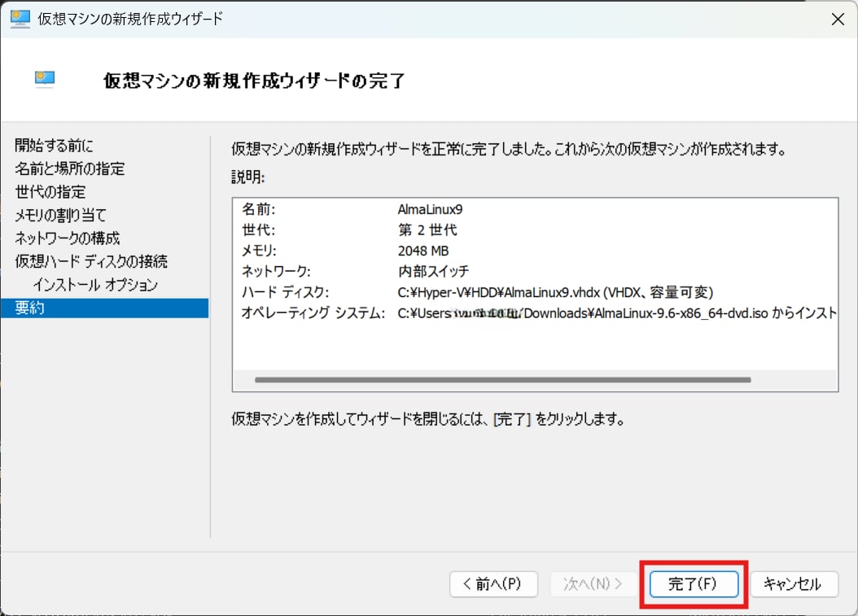
Task: Open ネットワークの構成 step
Action: tap(68, 238)
